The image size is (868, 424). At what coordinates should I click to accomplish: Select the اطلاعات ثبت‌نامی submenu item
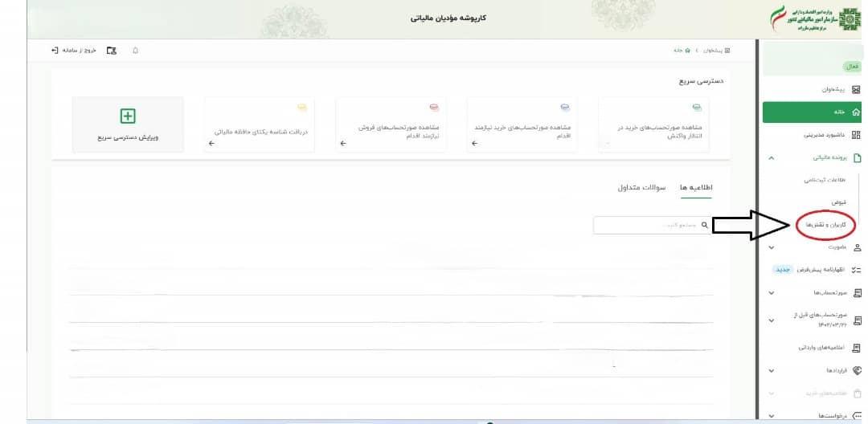pos(825,180)
